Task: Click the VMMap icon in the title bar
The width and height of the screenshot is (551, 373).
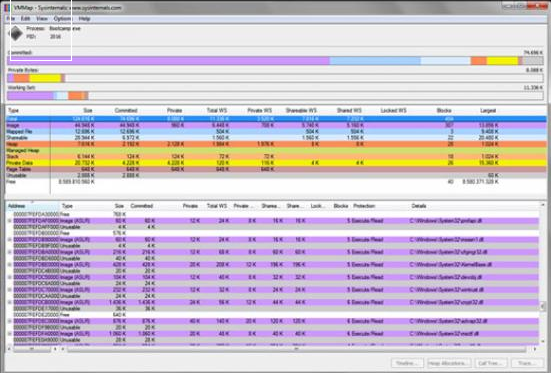Action: click(7, 7)
